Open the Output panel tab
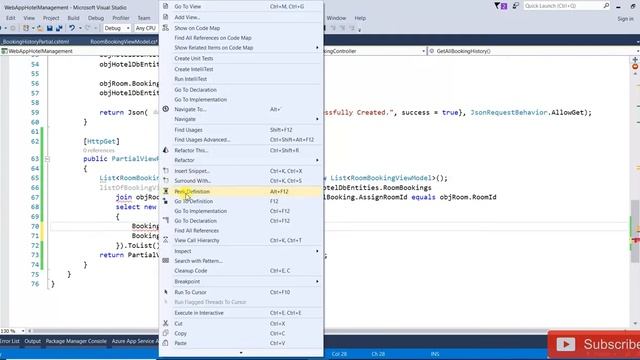The height and width of the screenshot is (360, 640). pyautogui.click(x=32, y=341)
